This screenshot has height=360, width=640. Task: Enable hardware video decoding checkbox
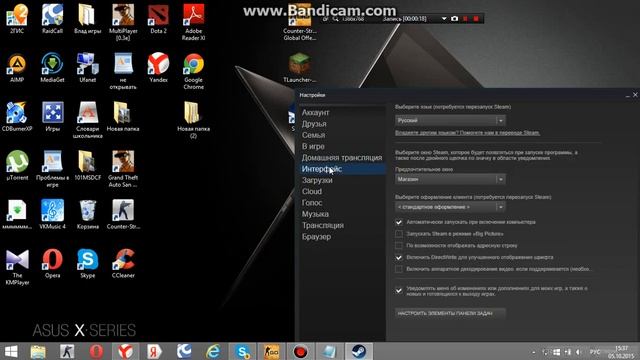pyautogui.click(x=399, y=269)
